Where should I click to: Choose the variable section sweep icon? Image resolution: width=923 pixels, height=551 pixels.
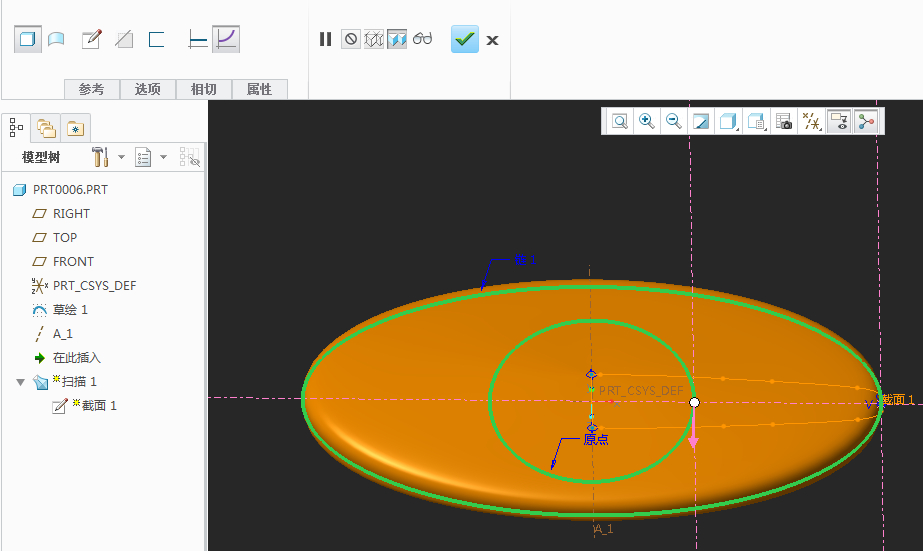click(226, 39)
